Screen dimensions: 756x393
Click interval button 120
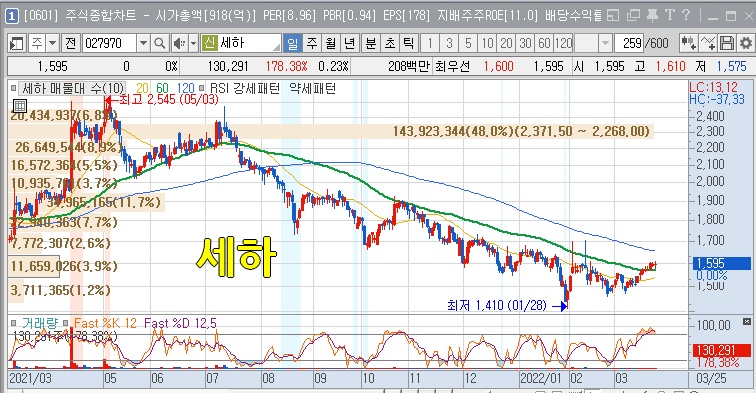563,43
